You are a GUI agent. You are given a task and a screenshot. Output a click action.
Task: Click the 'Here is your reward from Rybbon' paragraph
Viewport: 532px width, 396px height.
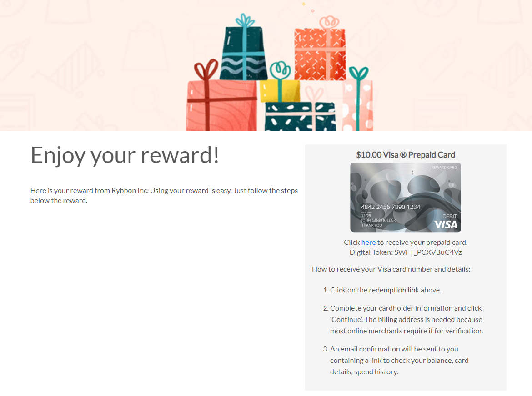tap(164, 195)
